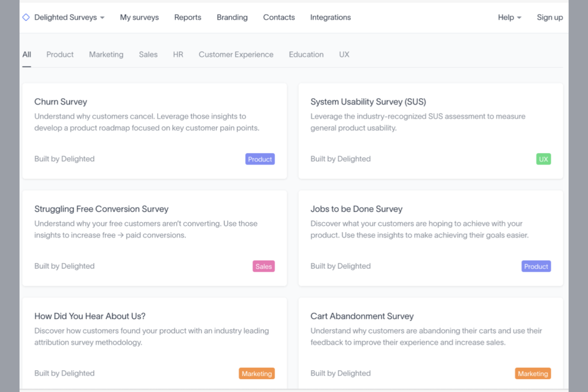View the Integrations page

point(330,17)
